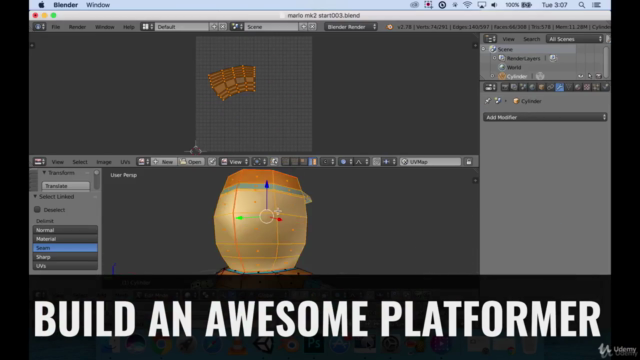Enable UV island selection mode button

click(x=313, y=162)
